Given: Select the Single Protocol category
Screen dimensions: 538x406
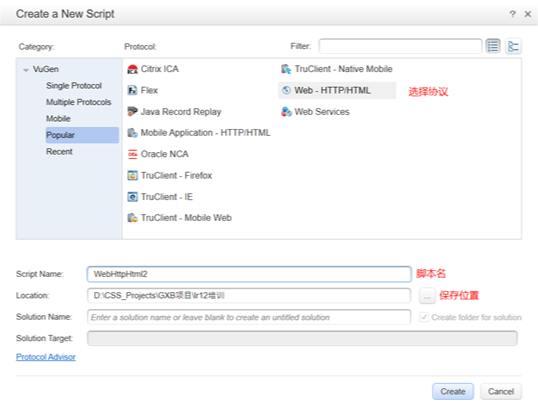Looking at the screenshot, I should point(74,85).
